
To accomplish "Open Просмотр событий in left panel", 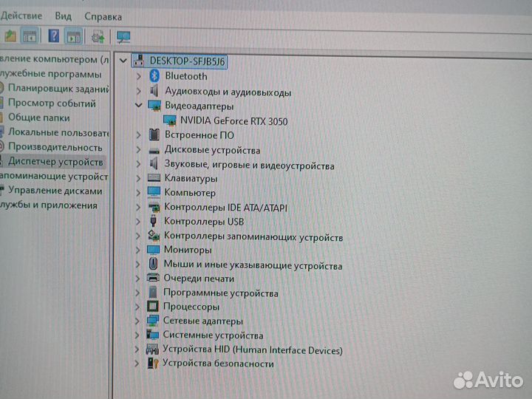I will pyautogui.click(x=52, y=103).
